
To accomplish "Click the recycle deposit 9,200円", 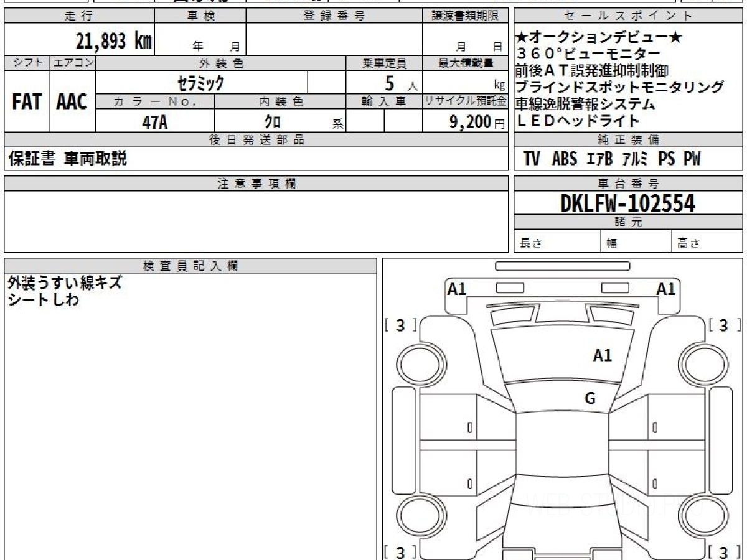I will pyautogui.click(x=477, y=122).
